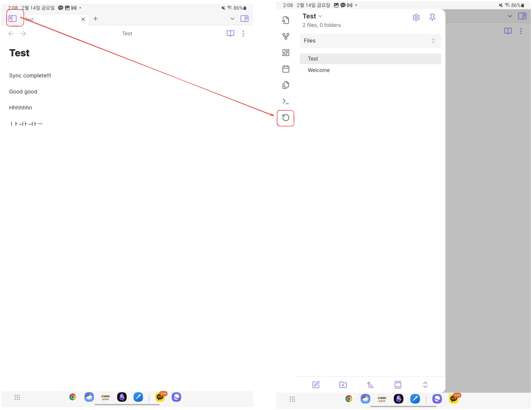
Task: Navigate back with left arrow
Action: pyautogui.click(x=11, y=34)
